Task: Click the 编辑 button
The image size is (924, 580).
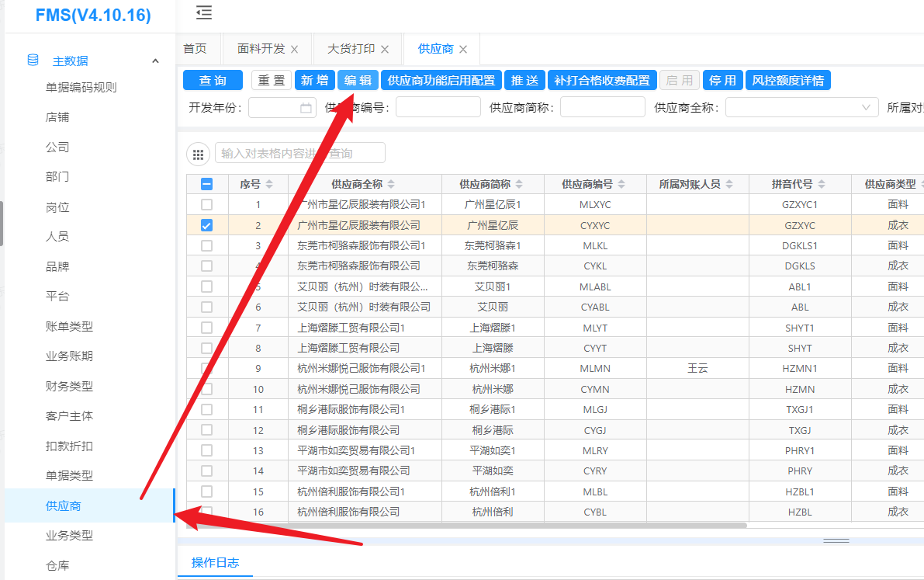Action: 358,81
